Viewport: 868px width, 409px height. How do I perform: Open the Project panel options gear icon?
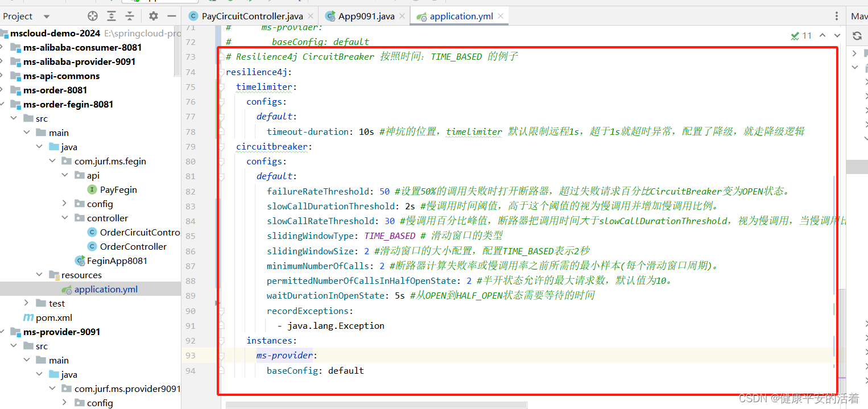[x=152, y=16]
